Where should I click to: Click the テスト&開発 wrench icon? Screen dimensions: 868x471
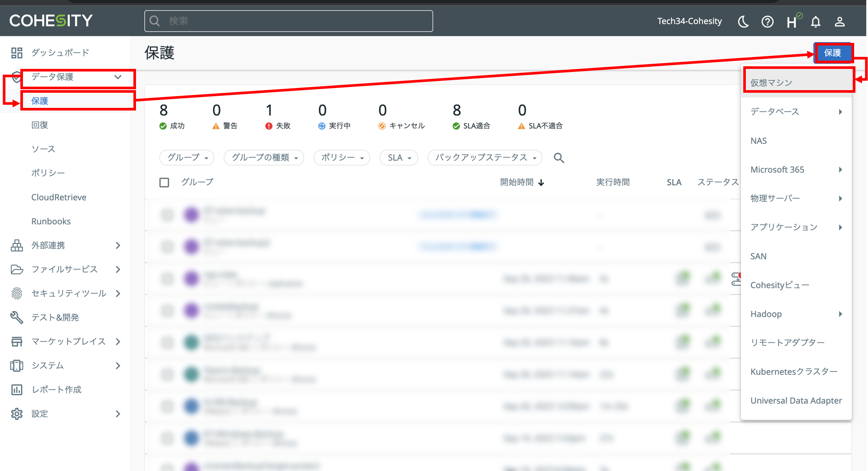coord(17,318)
